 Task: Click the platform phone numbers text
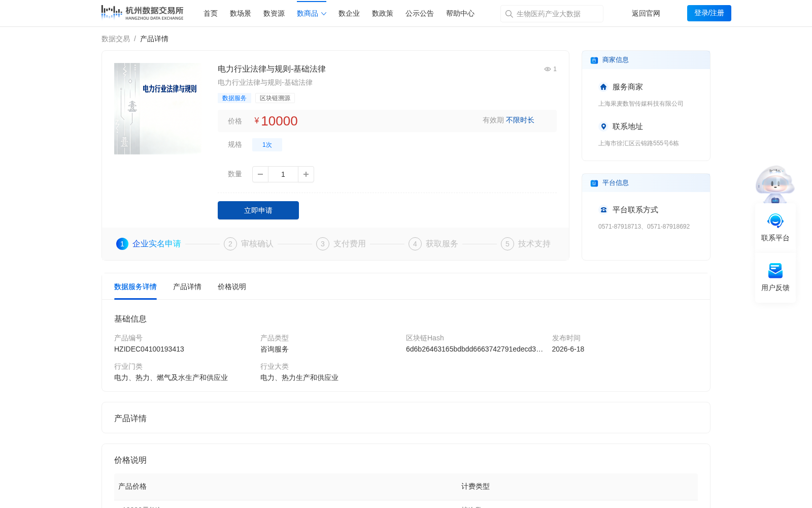point(644,227)
